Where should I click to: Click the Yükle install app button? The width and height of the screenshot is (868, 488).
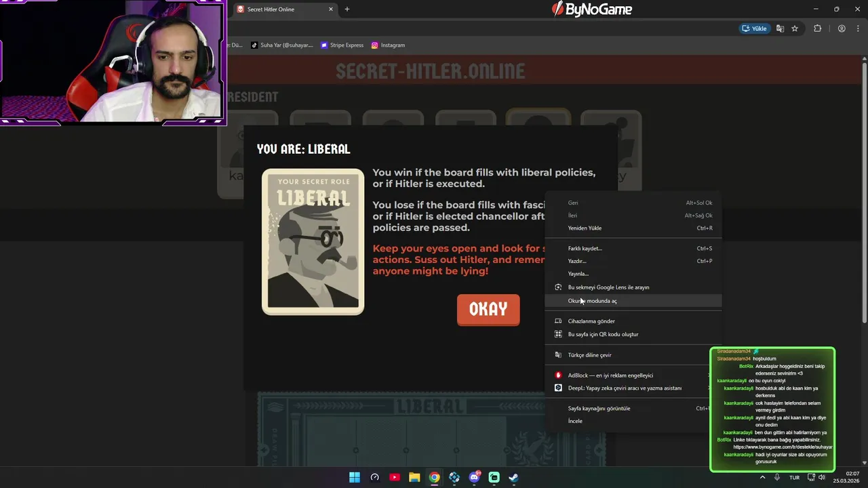754,28
